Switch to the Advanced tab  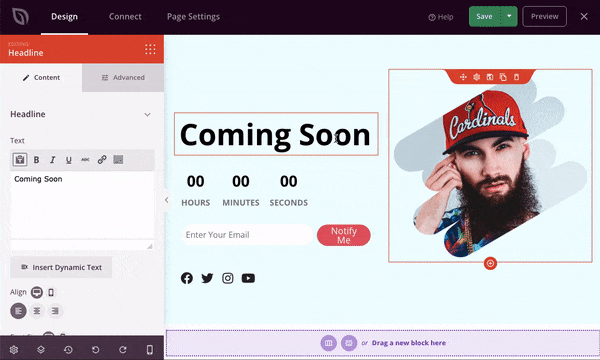coord(123,78)
